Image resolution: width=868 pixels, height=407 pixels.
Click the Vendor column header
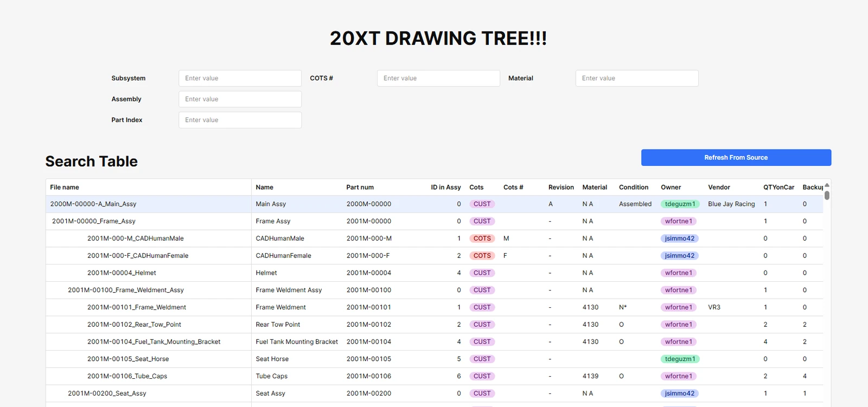click(719, 188)
